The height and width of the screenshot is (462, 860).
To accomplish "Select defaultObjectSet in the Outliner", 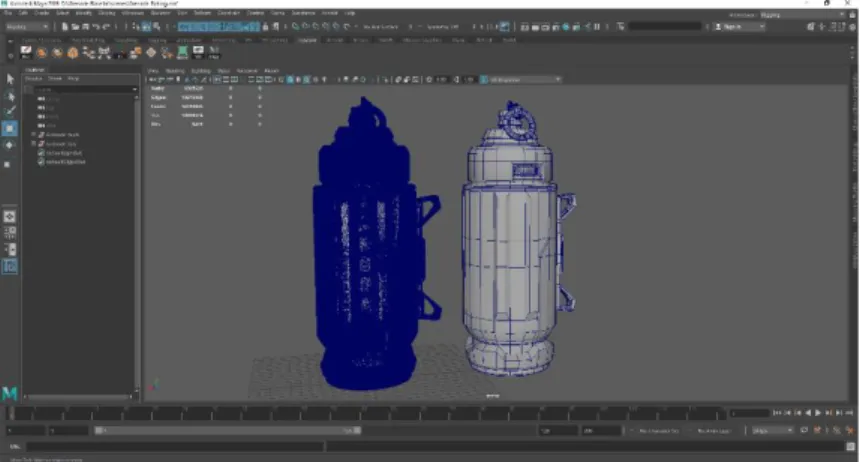I will [x=66, y=162].
